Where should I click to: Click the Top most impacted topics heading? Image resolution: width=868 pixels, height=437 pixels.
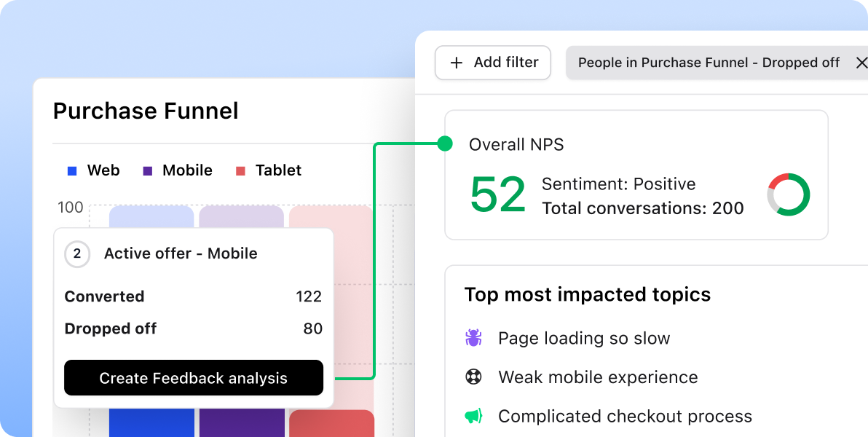(588, 295)
